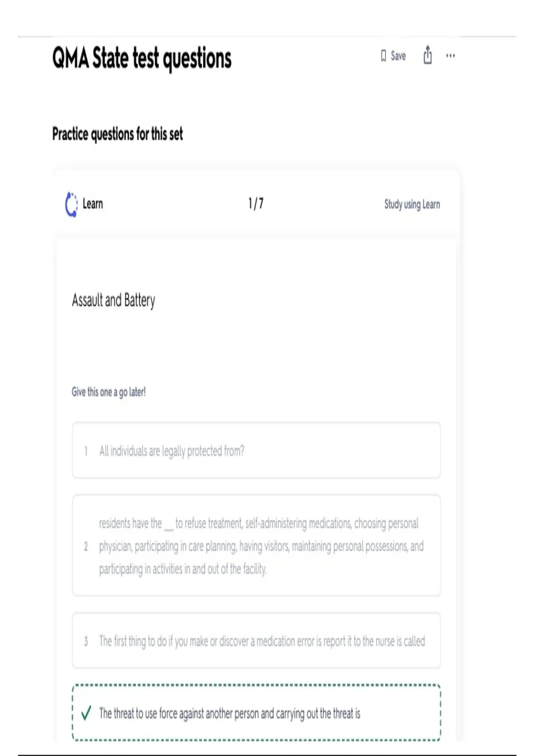Click the circular Learn mode icon

pos(71,205)
